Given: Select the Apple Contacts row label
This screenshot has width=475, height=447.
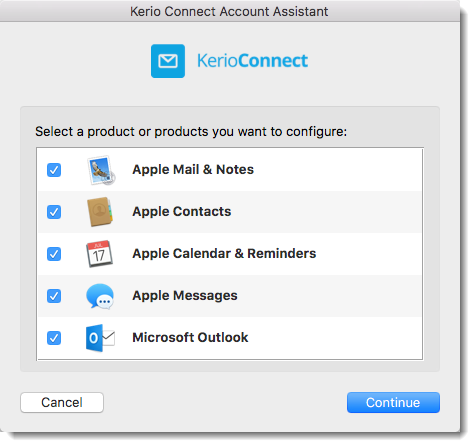Looking at the screenshot, I should tap(182, 212).
